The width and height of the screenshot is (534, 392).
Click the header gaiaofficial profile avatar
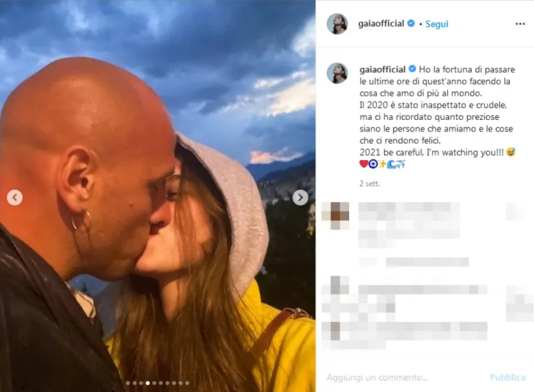tap(337, 24)
